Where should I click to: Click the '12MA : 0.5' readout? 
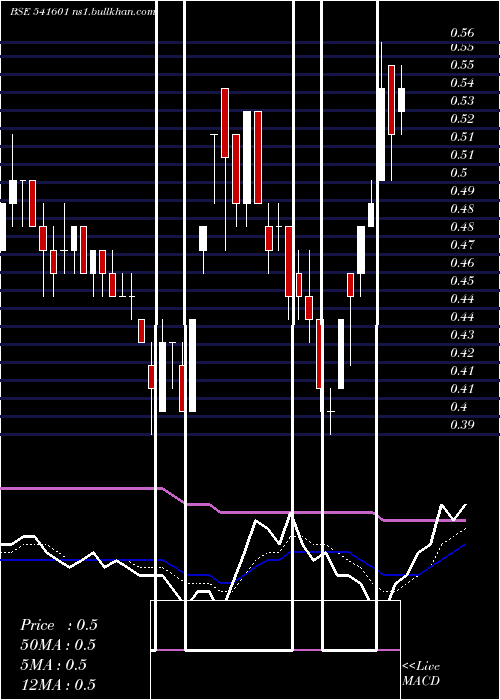(58, 684)
